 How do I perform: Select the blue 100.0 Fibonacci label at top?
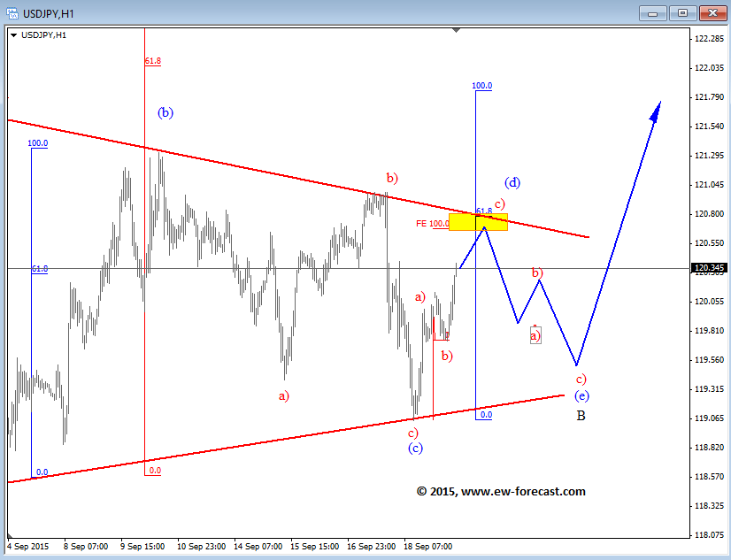[x=481, y=86]
